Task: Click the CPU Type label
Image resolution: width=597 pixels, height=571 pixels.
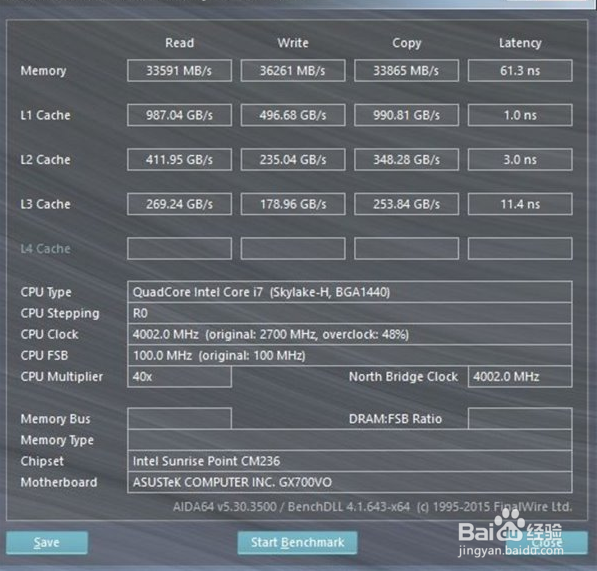Action: pyautogui.click(x=46, y=292)
